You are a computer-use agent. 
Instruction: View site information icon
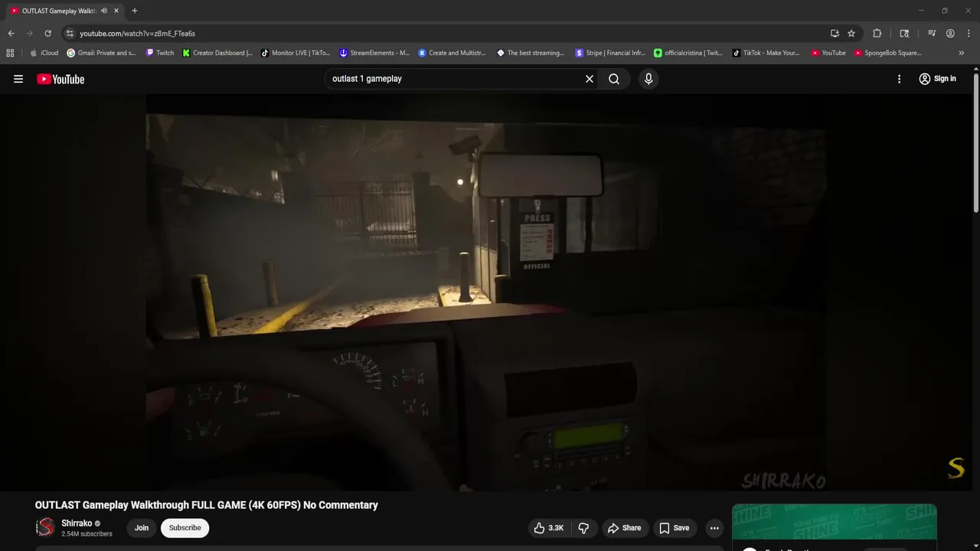(x=70, y=34)
